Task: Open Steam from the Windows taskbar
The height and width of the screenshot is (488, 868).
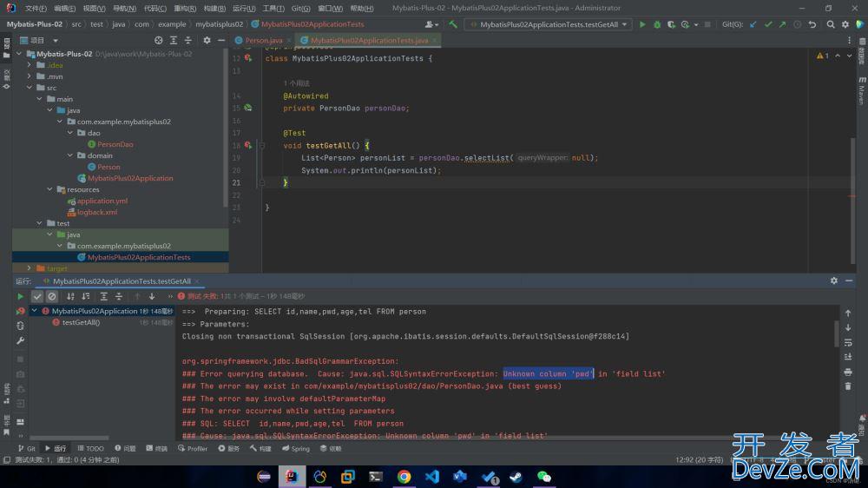Action: pos(516,477)
